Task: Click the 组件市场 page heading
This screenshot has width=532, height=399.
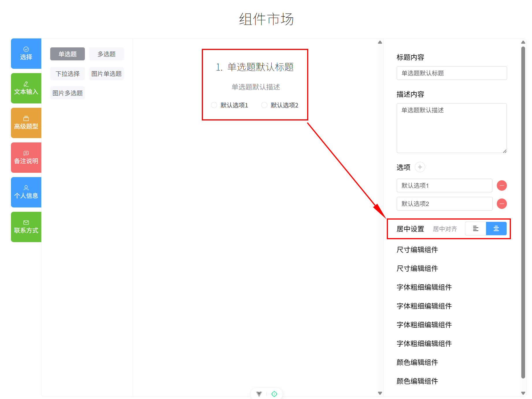Action: coord(266,19)
